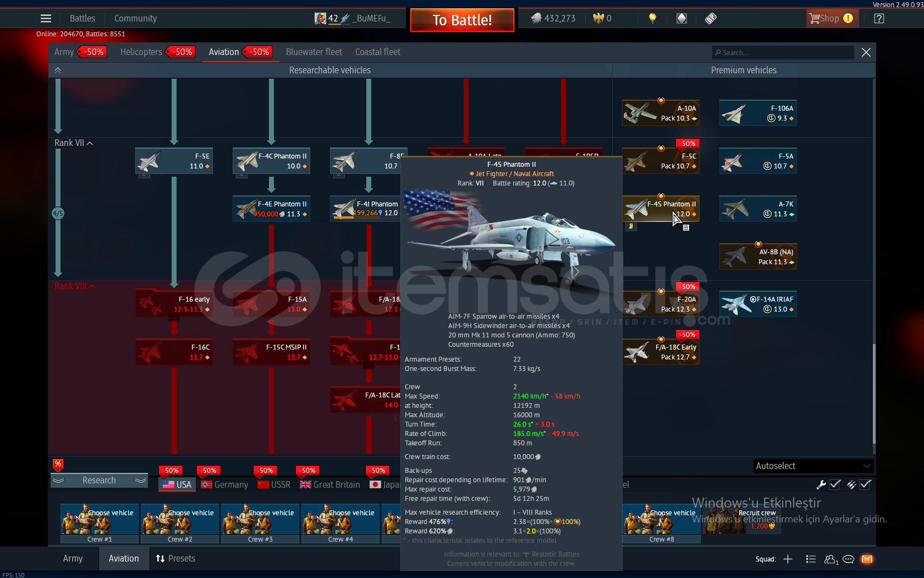Switch to the Helicopters tab
This screenshot has height=578, width=924.
coord(141,52)
